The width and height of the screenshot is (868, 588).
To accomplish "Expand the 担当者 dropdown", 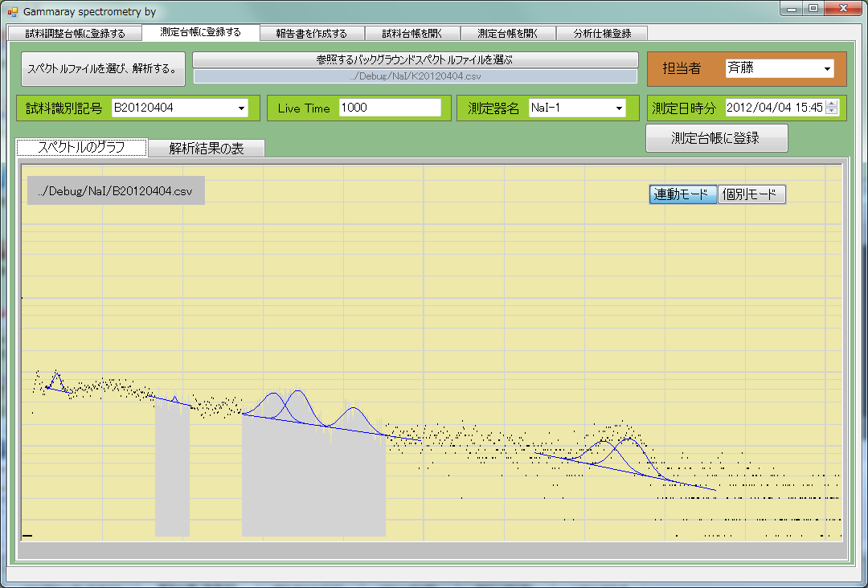I will (827, 69).
